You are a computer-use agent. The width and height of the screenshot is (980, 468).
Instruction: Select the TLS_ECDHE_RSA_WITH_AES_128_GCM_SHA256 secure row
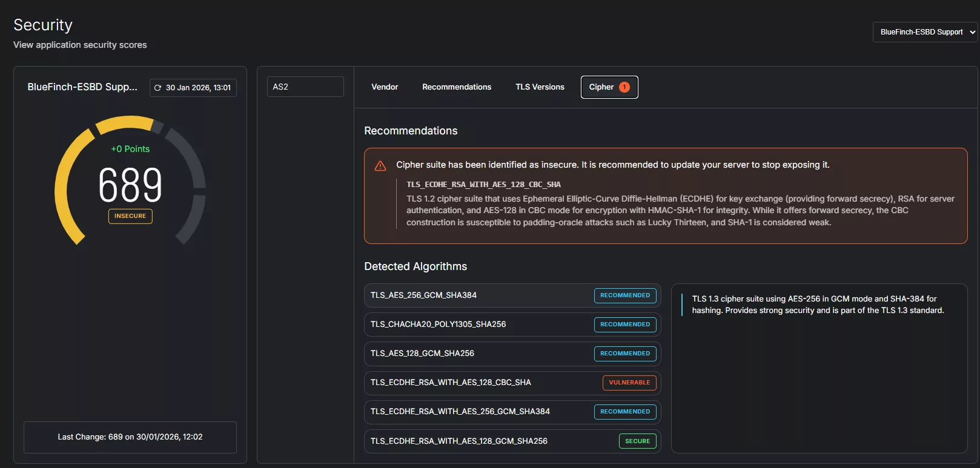(x=512, y=441)
